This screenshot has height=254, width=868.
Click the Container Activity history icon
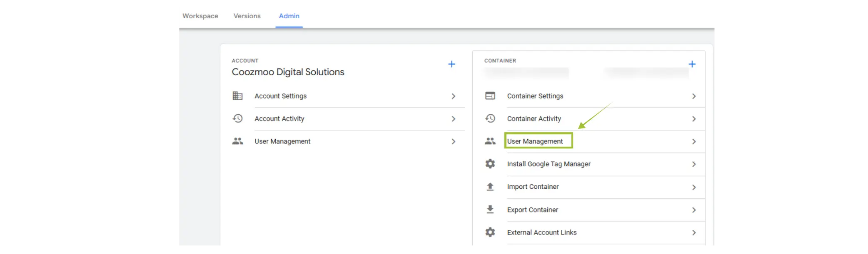490,118
